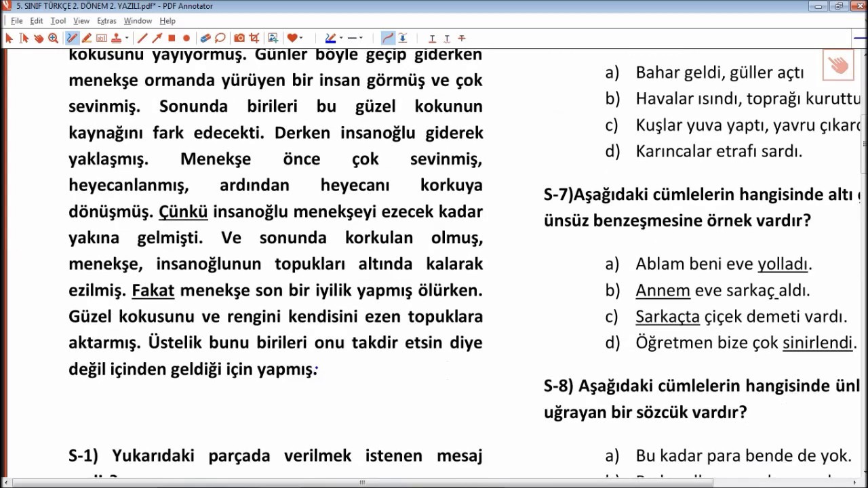Click the Insert Image tool
Viewport: 868px width, 488px height.
pos(273,39)
